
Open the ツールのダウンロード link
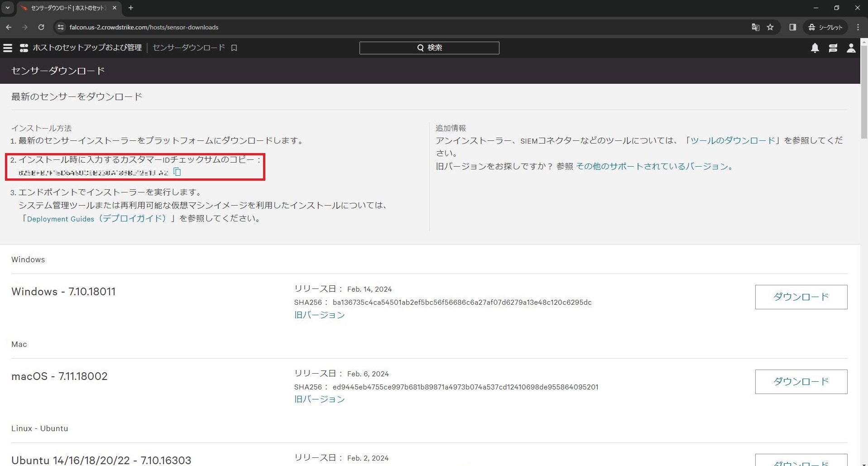point(731,140)
